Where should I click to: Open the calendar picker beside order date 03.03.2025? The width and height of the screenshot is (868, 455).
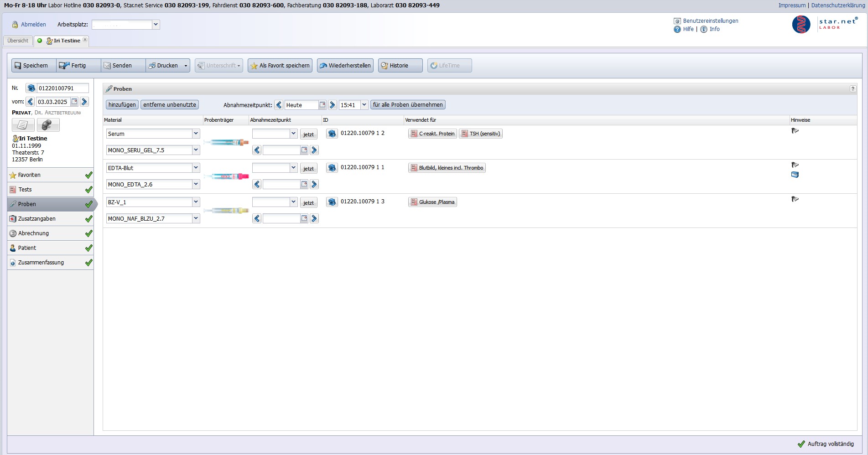pos(74,102)
